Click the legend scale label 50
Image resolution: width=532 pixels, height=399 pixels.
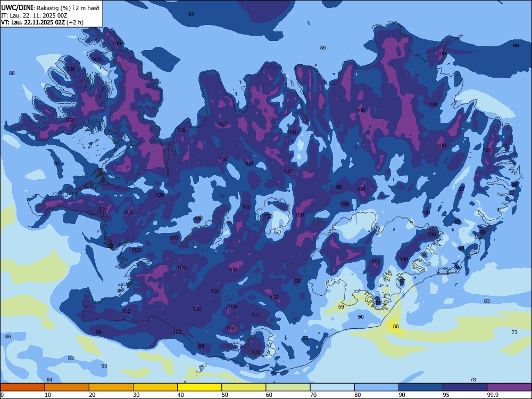(x=225, y=395)
